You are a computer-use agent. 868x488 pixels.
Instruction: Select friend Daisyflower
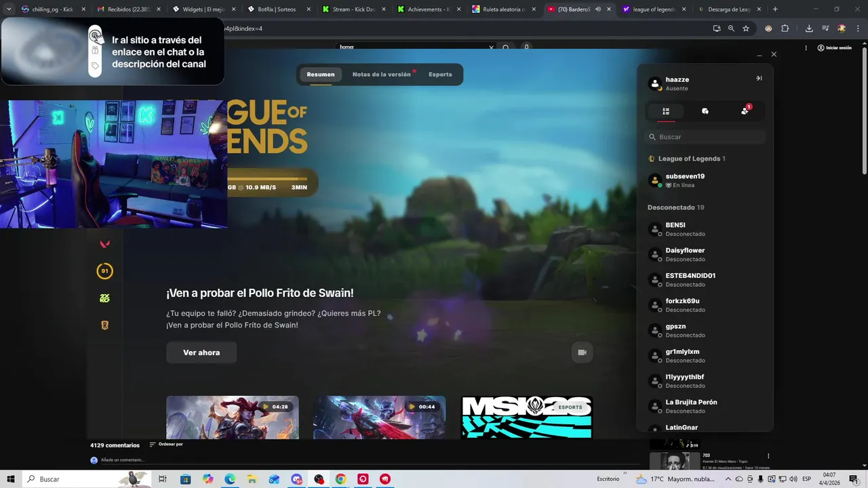tap(705, 254)
